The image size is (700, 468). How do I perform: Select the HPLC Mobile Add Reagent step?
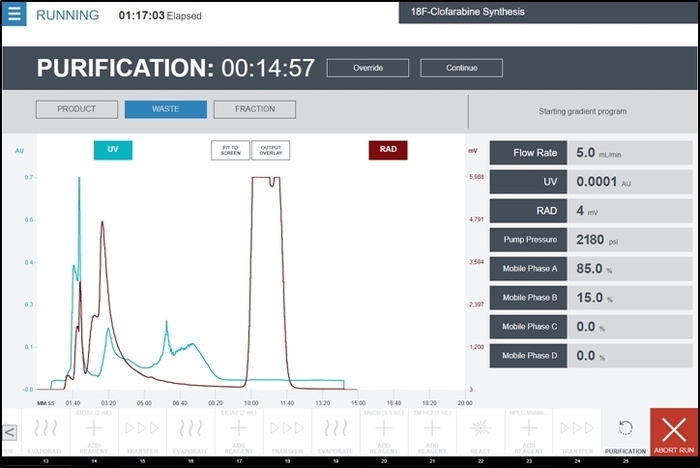tap(529, 431)
